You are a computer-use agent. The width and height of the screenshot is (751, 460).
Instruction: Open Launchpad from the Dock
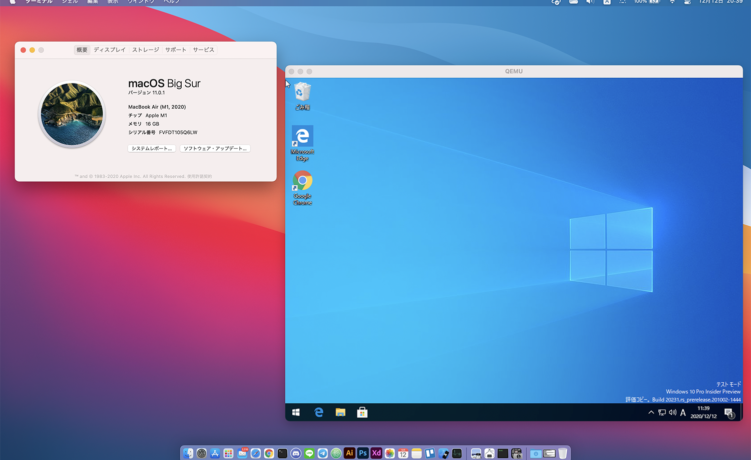click(x=228, y=453)
